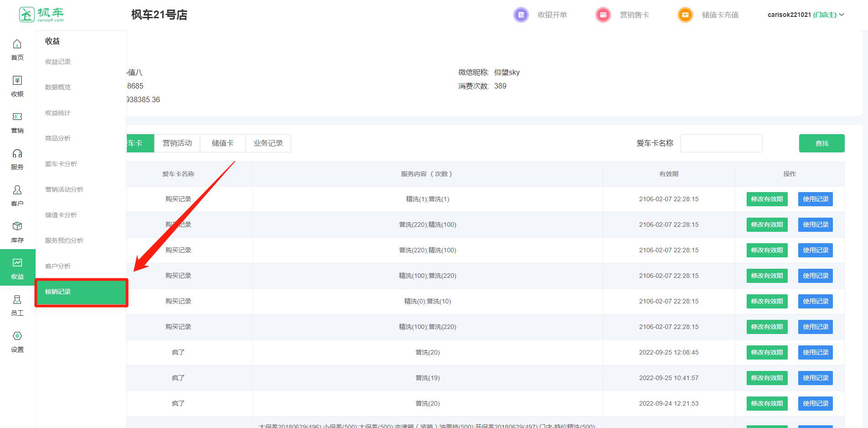Click 修改有效期 for 普洗(19) row

click(x=767, y=378)
